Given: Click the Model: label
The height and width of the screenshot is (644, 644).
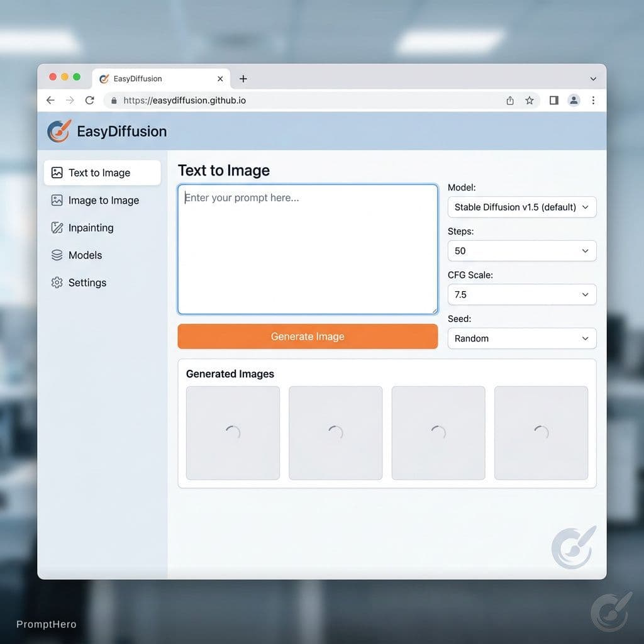Looking at the screenshot, I should coord(462,187).
